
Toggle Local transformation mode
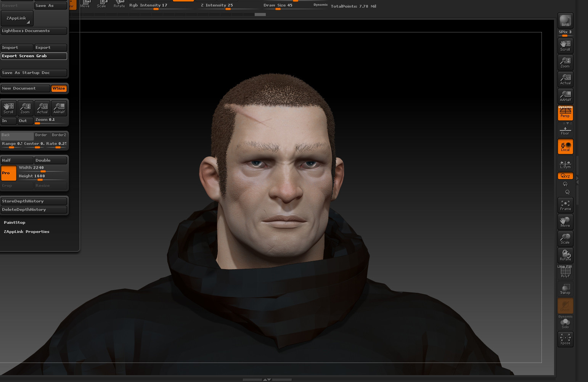point(565,146)
